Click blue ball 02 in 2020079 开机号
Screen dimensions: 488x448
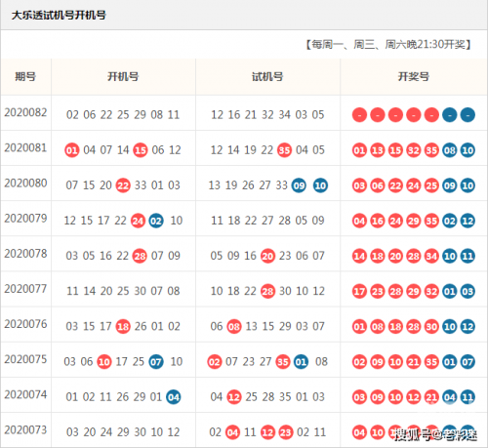pyautogui.click(x=156, y=221)
